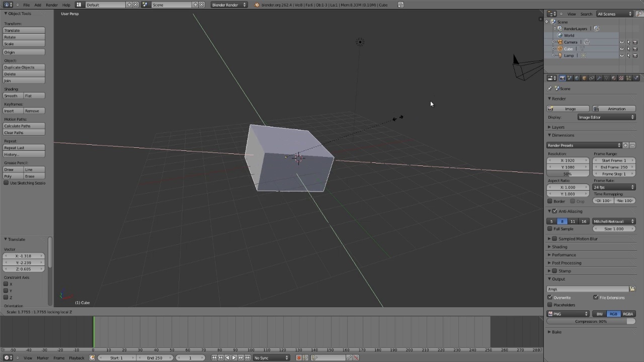Open the Blender Render engine dropdown

(x=229, y=5)
